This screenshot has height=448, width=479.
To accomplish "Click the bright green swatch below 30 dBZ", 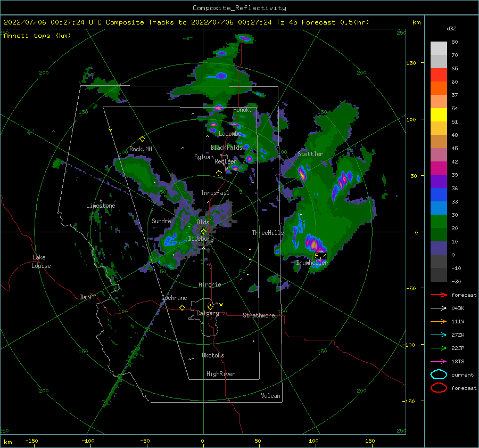I will [439, 221].
